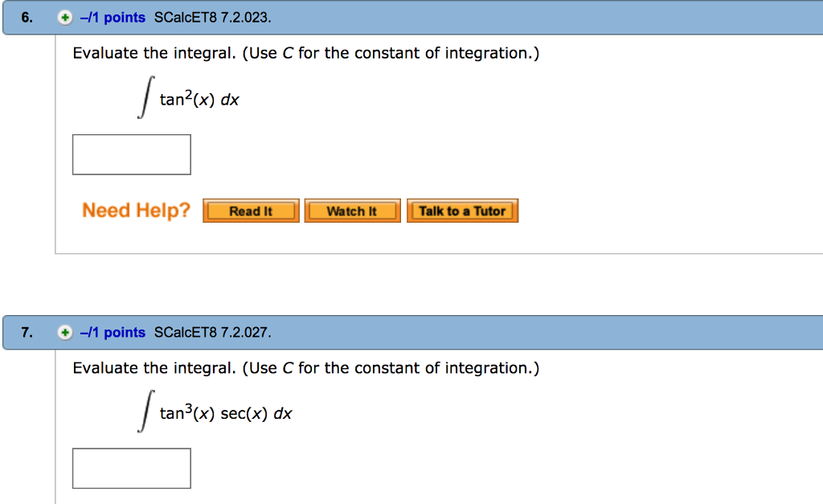Click the Need Help? label

point(135,210)
